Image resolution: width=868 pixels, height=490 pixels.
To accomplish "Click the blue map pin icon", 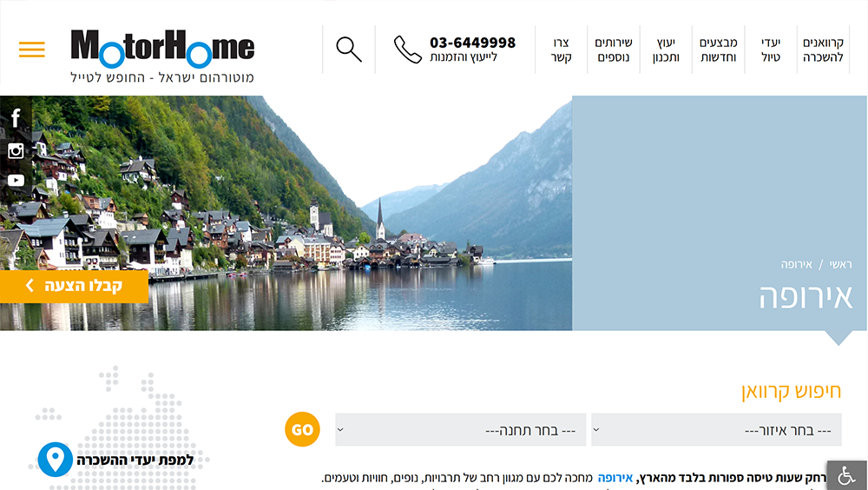I will 56,460.
